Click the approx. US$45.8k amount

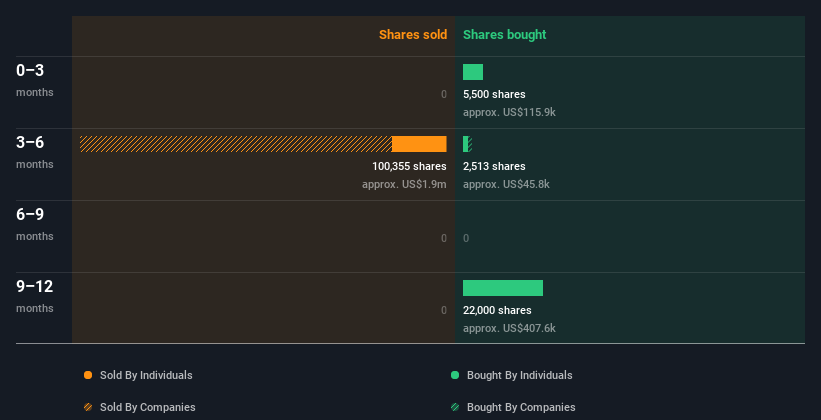(x=506, y=184)
